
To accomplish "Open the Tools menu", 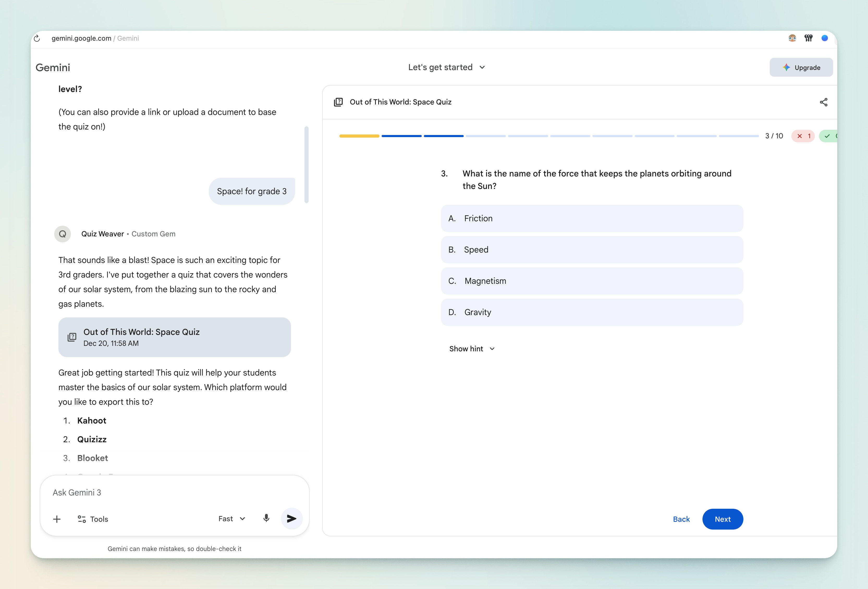I will pyautogui.click(x=93, y=519).
